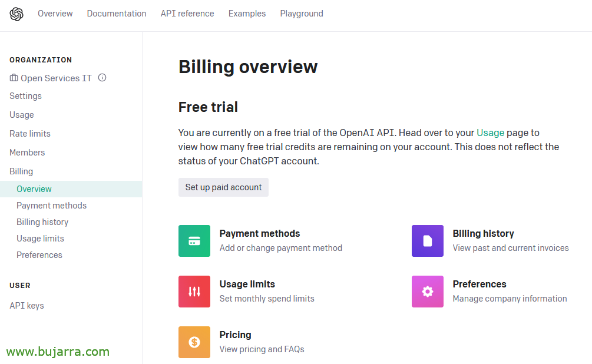592x364 pixels.
Task: Click the green Payment methods card icon
Action: (194, 241)
